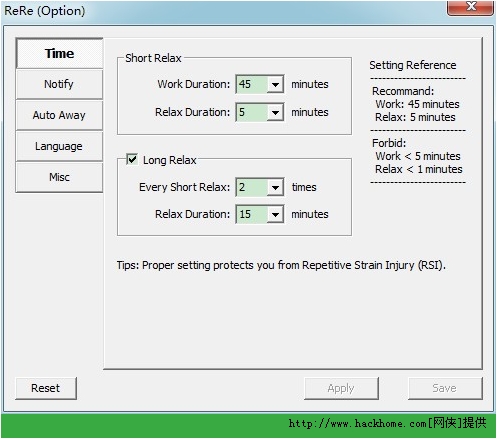Select the Language tab
Screen dimensions: 497x439
click(x=59, y=146)
